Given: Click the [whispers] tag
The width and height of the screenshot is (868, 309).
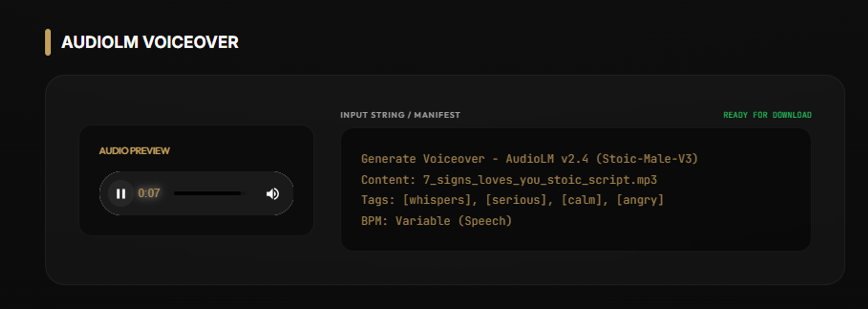Looking at the screenshot, I should pos(437,200).
